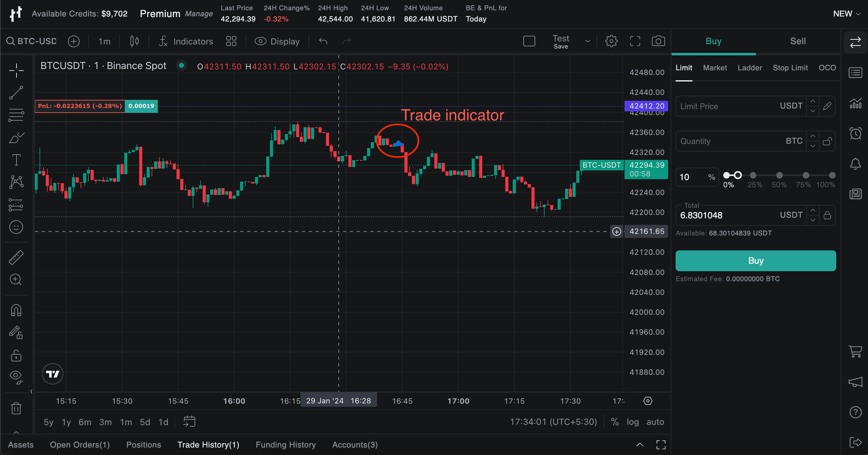Toggle magnet mode for drawings
Screen dimensions: 868x455
[16, 310]
